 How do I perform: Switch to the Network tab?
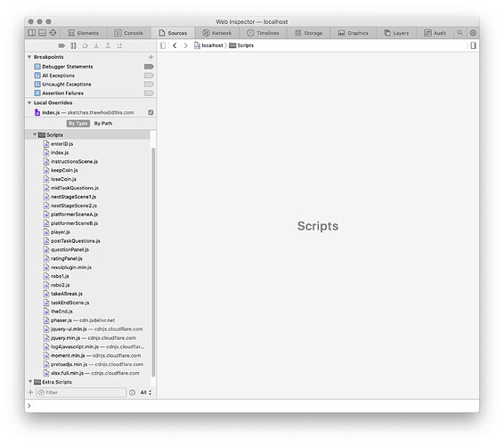click(217, 33)
